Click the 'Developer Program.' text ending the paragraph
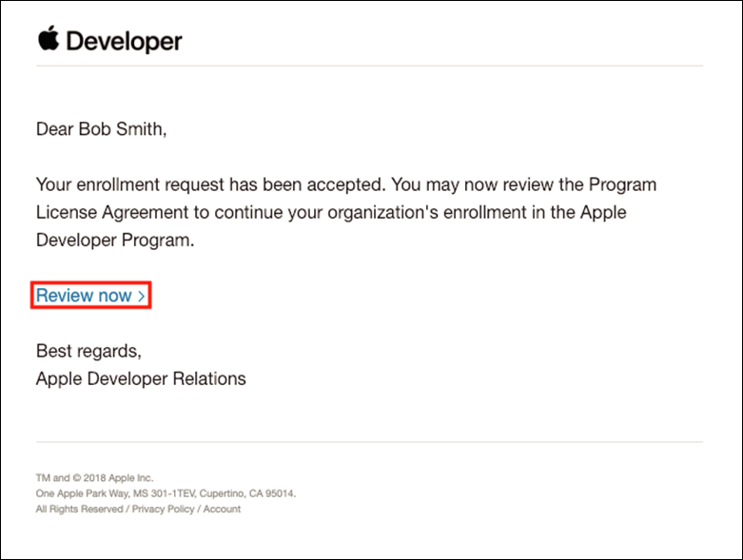743x560 pixels. coord(115,241)
